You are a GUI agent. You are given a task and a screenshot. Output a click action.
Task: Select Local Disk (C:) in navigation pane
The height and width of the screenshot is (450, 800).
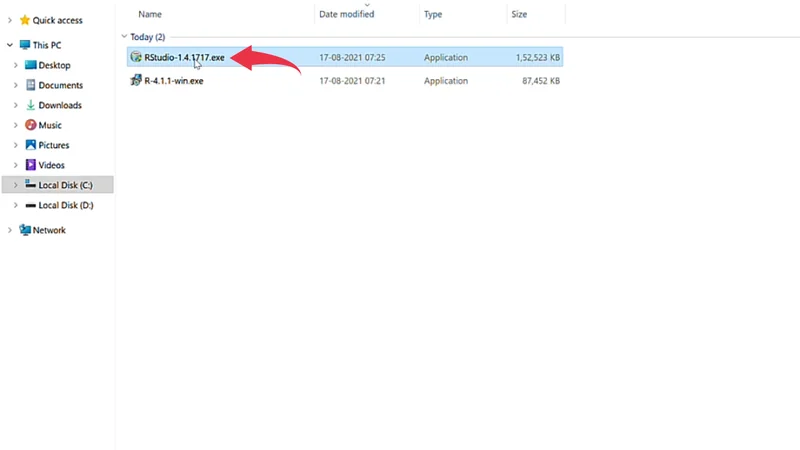65,185
